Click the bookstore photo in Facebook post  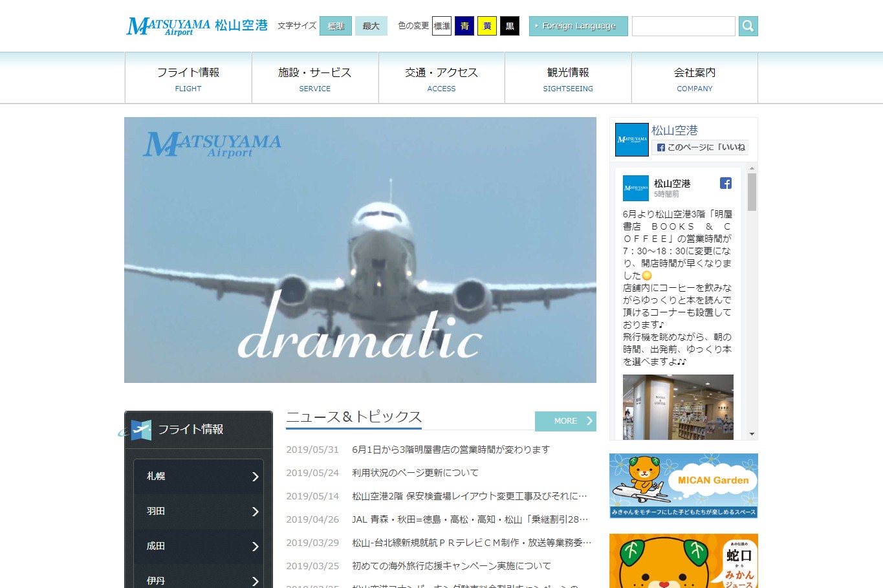(x=678, y=407)
